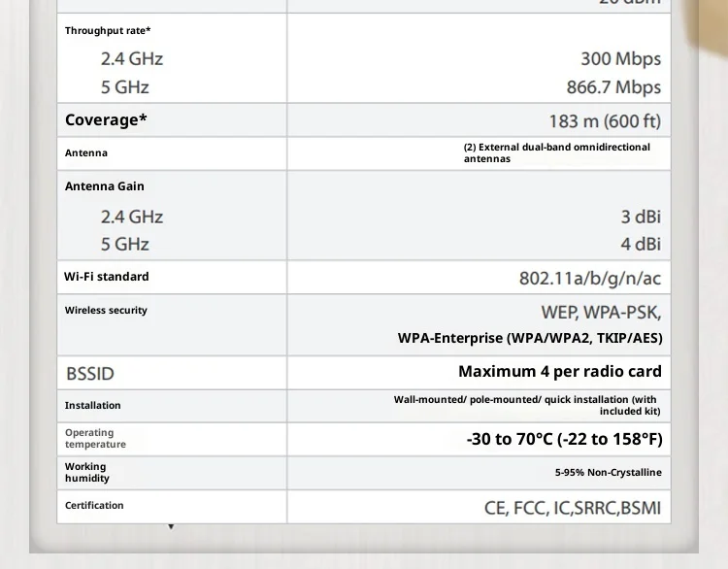Screen dimensions: 728x569
Task: Click the small down arrow below the table
Action: point(171,527)
